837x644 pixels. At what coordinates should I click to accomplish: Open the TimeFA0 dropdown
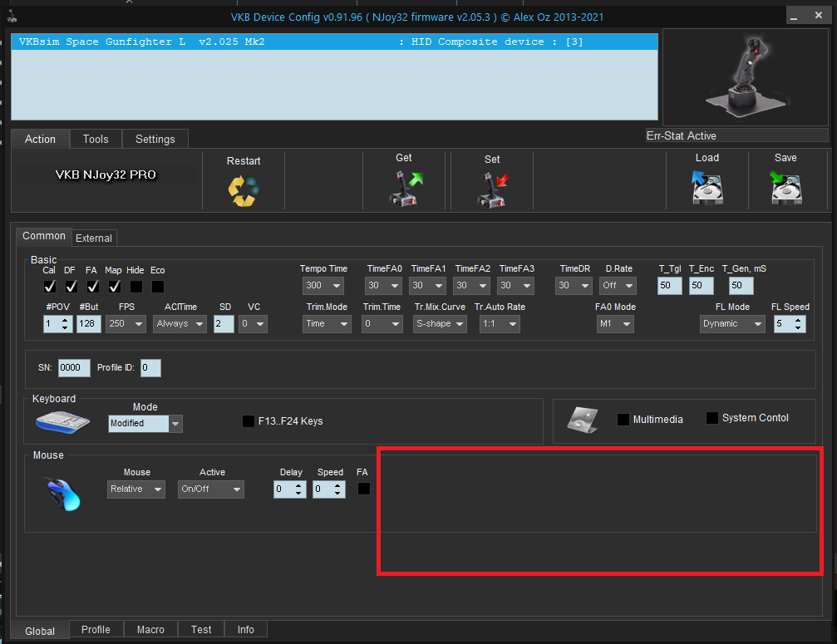(x=383, y=286)
